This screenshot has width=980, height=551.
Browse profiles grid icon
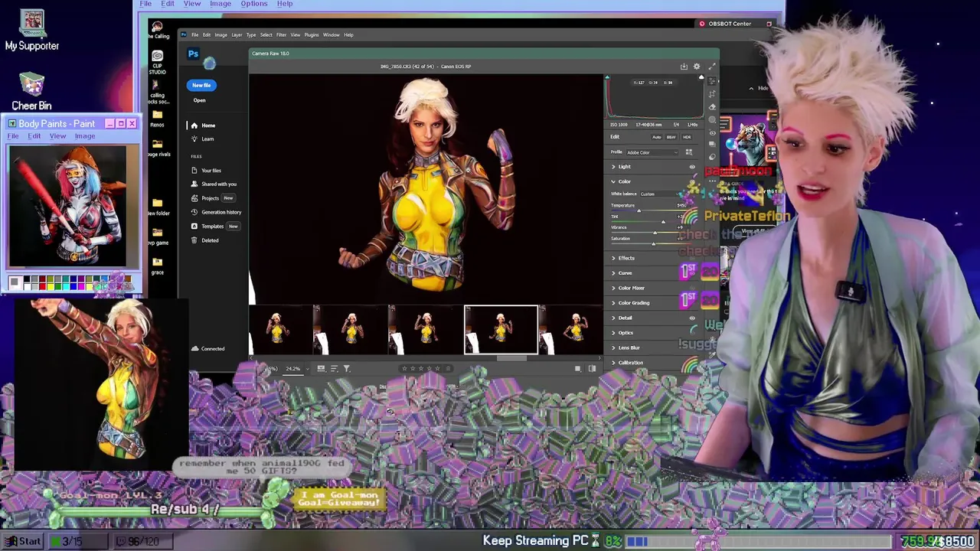click(x=688, y=152)
